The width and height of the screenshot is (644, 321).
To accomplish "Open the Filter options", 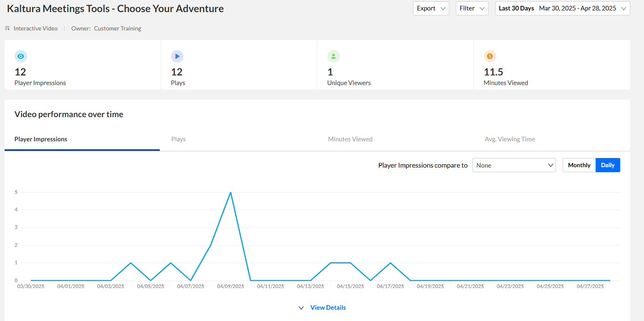I will tap(472, 8).
